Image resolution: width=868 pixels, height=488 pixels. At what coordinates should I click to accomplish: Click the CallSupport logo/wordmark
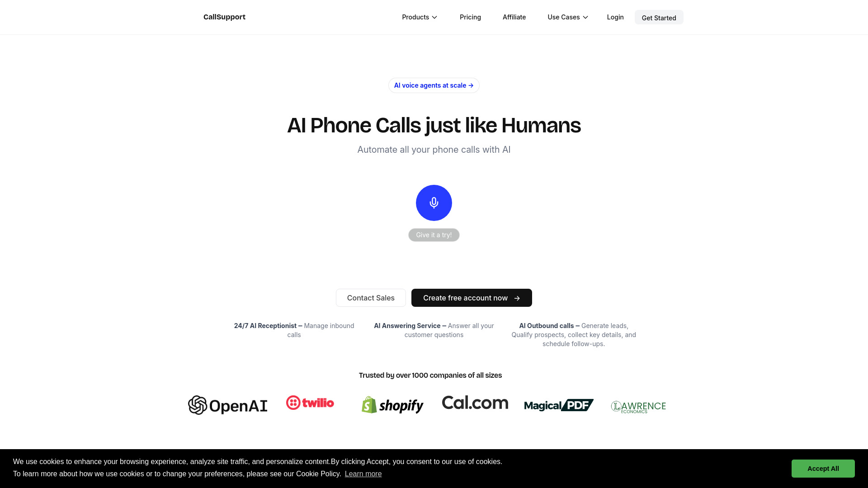click(224, 17)
